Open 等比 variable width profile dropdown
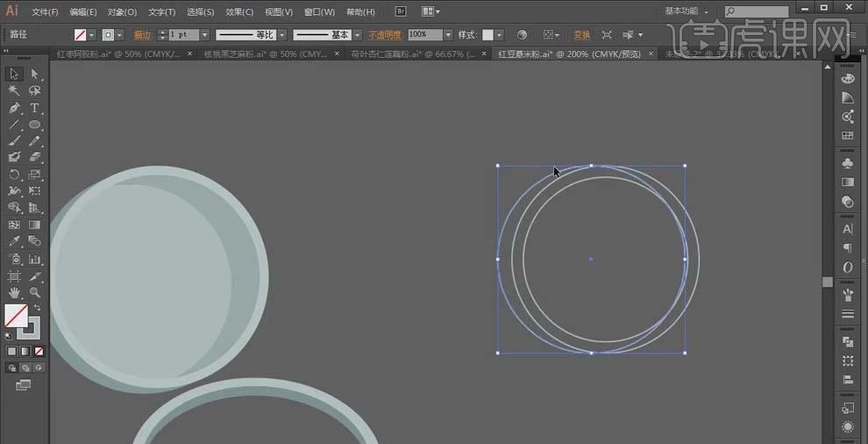The width and height of the screenshot is (868, 444). 281,35
